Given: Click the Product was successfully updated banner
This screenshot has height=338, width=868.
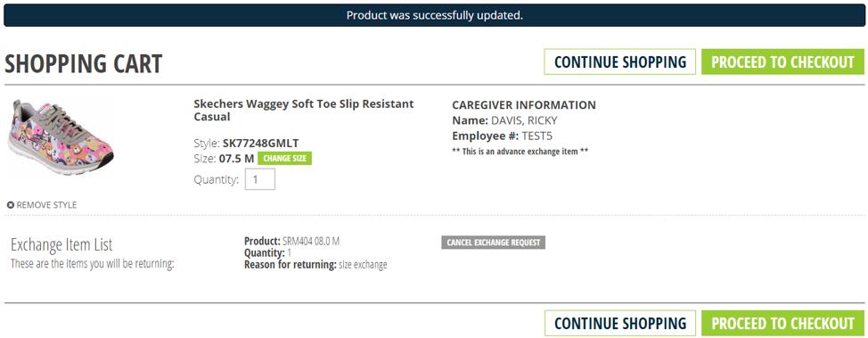Looking at the screenshot, I should (434, 15).
